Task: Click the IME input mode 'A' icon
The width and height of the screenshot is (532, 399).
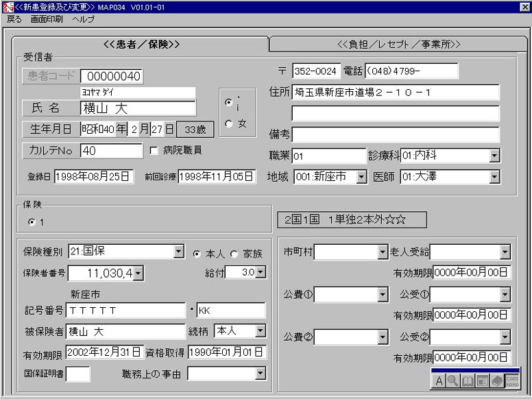Action: [x=439, y=381]
